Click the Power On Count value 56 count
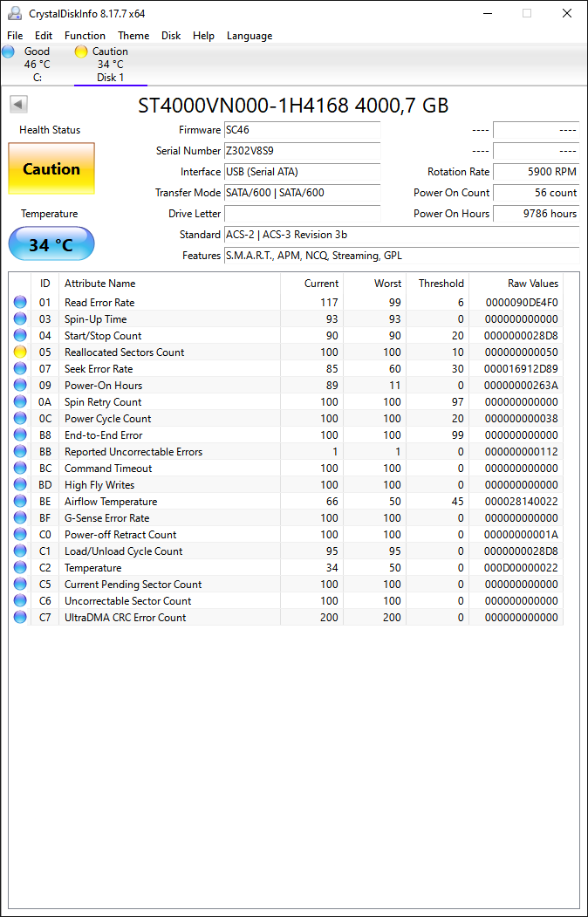This screenshot has width=588, height=917. click(x=536, y=193)
